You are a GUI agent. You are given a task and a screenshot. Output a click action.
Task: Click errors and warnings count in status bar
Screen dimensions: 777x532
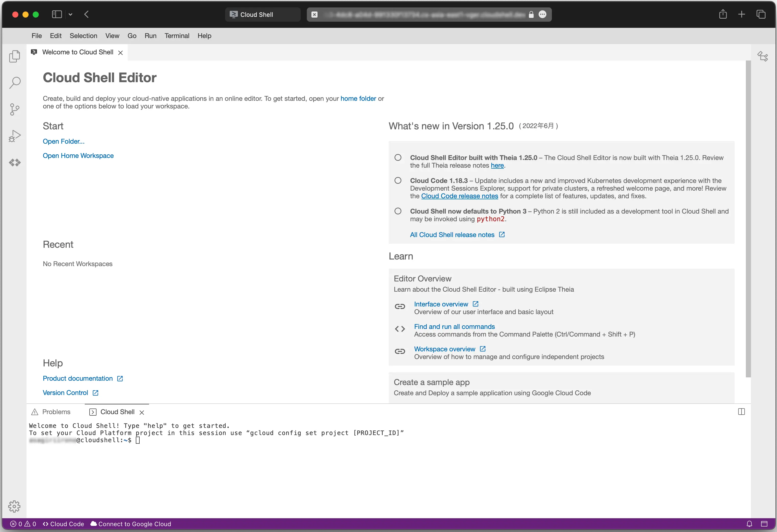click(x=23, y=524)
